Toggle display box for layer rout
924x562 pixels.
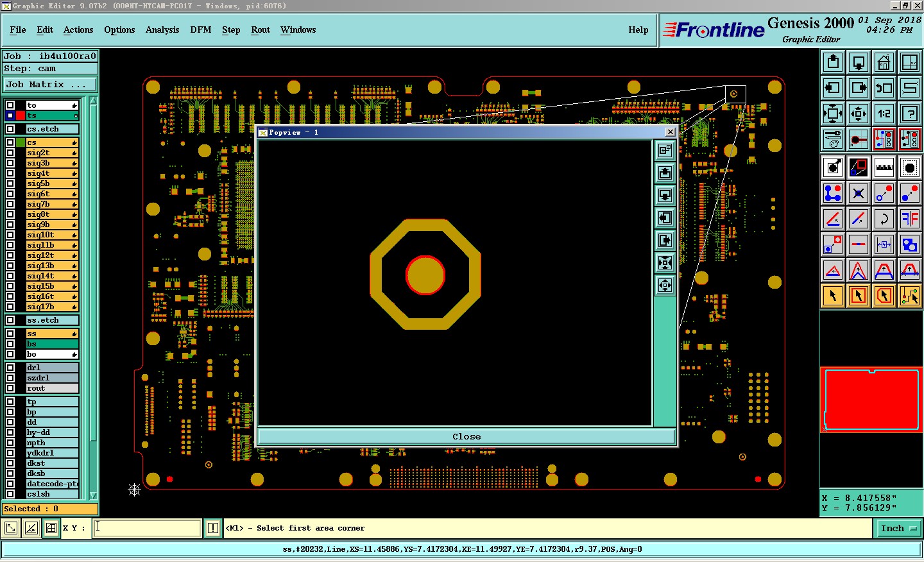[x=10, y=388]
